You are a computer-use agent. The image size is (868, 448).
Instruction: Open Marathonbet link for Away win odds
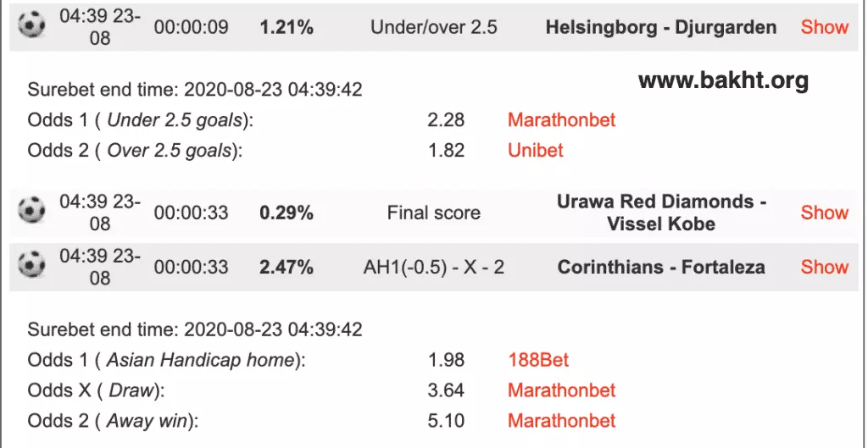coord(561,421)
